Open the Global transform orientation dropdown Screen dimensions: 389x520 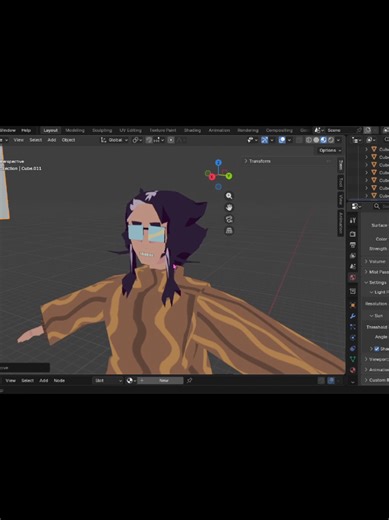(114, 140)
